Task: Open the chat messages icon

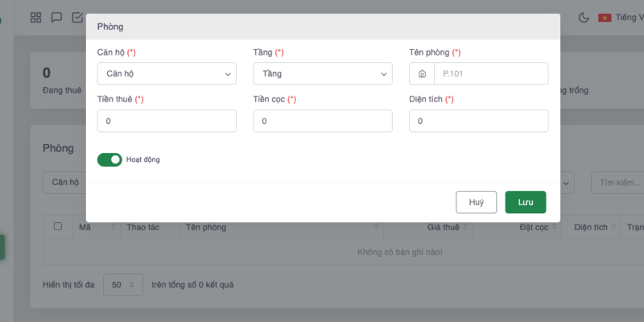Action: click(x=56, y=17)
